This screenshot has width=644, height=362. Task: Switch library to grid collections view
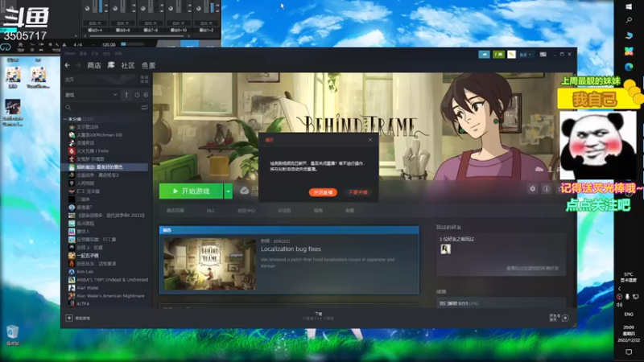click(x=144, y=79)
